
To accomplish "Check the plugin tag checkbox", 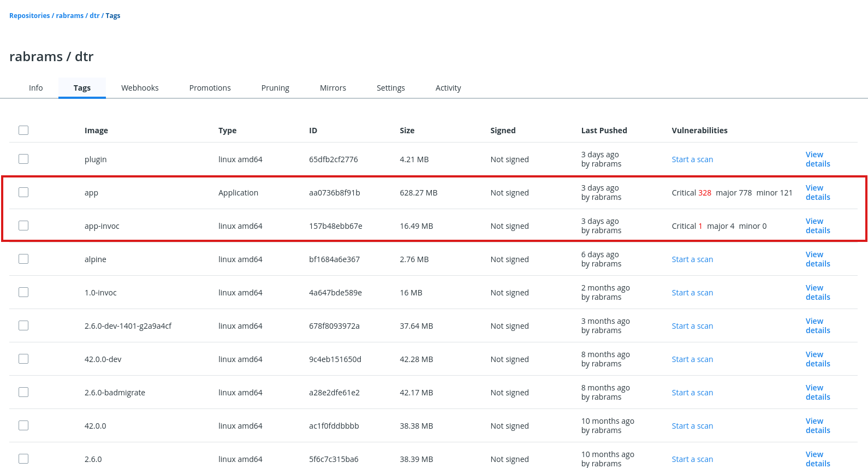I will pos(23,159).
